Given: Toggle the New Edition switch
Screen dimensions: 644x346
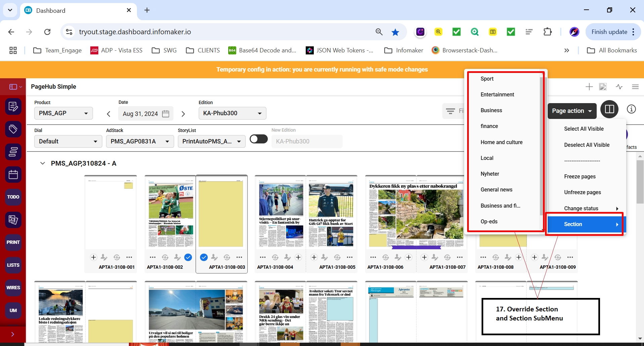Looking at the screenshot, I should [x=259, y=139].
